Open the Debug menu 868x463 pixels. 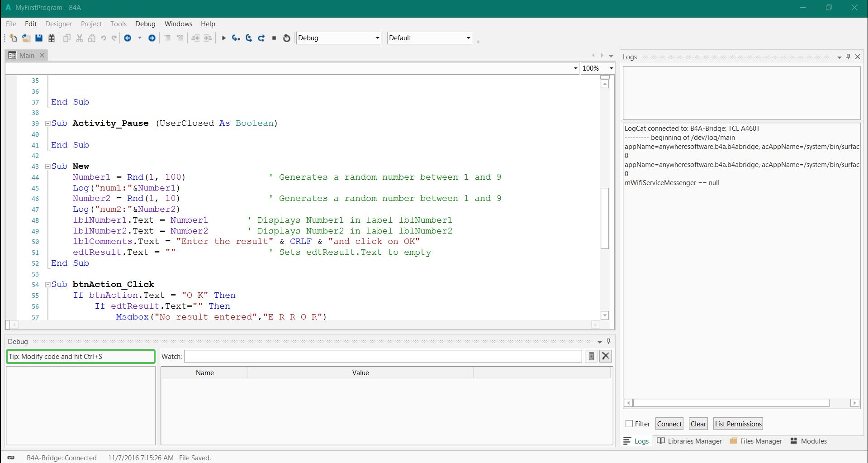click(145, 24)
